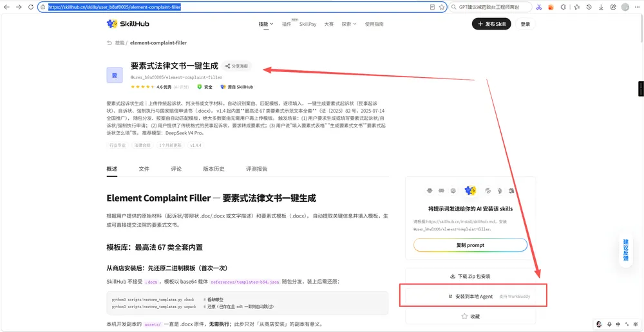The height and width of the screenshot is (332, 644).
Task: Click the scissors screenshot extension icon
Action: [539, 7]
